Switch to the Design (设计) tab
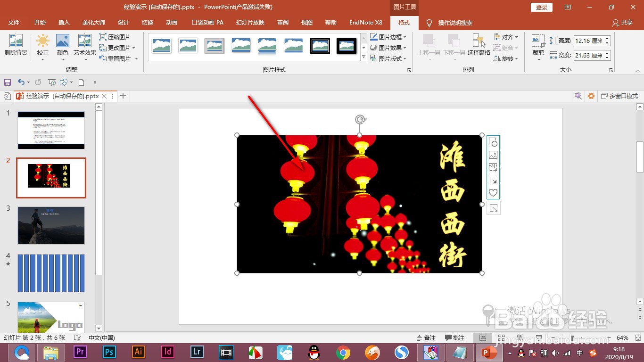This screenshot has height=362, width=644. [123, 23]
